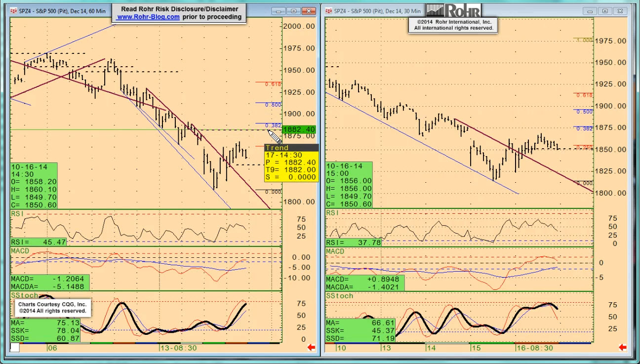Click the 10-16-14 14:30 OHLC data box
640x364 pixels.
[34, 186]
